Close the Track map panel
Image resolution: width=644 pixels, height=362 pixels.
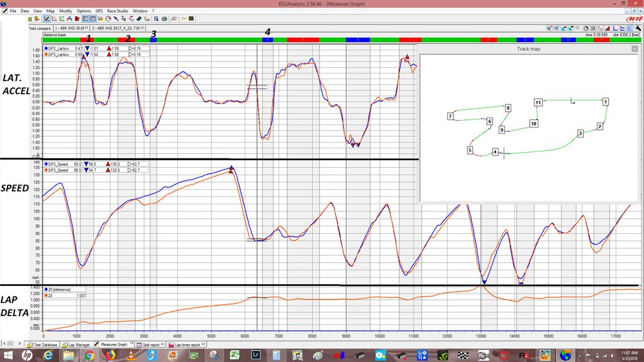point(634,49)
